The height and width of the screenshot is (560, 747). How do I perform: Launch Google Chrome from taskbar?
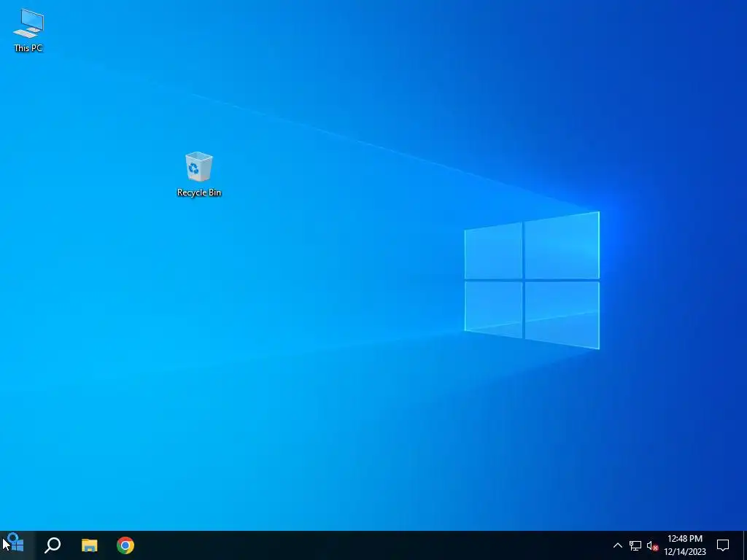pos(125,545)
